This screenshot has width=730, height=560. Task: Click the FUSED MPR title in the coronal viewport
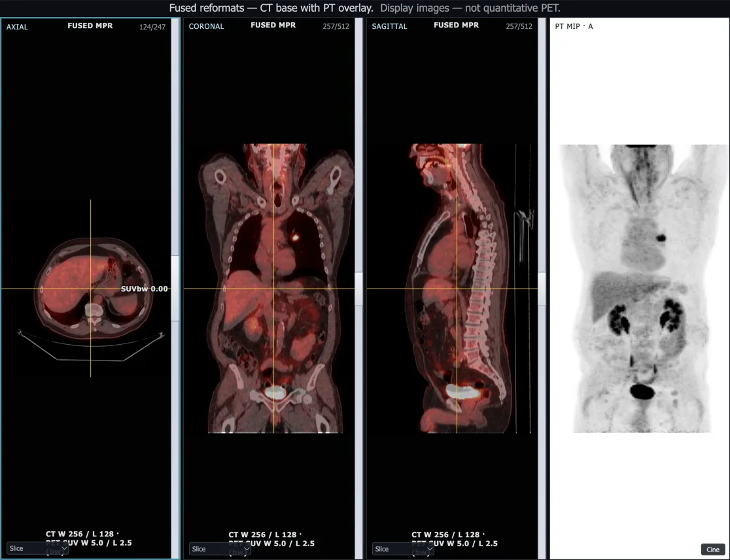273,25
